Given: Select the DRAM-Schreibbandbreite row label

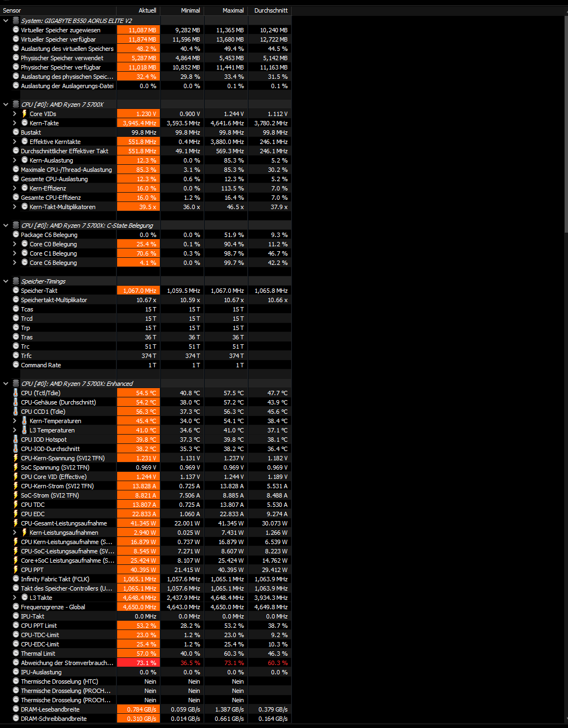Looking at the screenshot, I should [54, 719].
